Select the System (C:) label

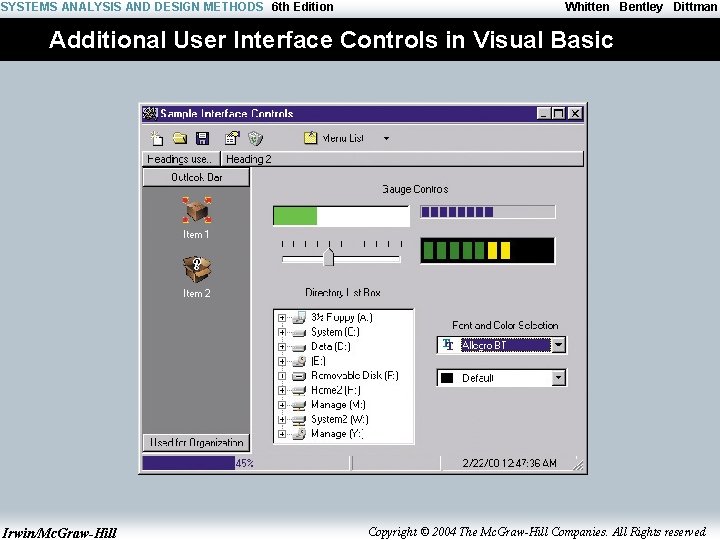click(335, 332)
